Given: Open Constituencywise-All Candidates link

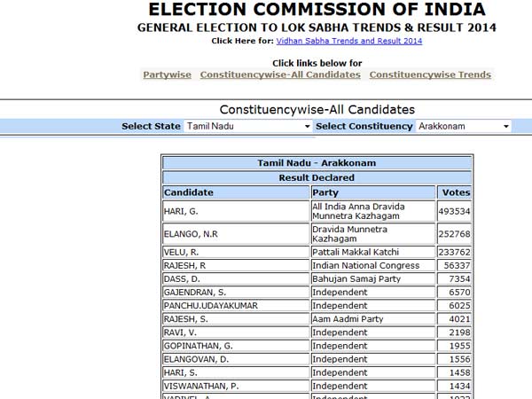Looking at the screenshot, I should pyautogui.click(x=280, y=74).
